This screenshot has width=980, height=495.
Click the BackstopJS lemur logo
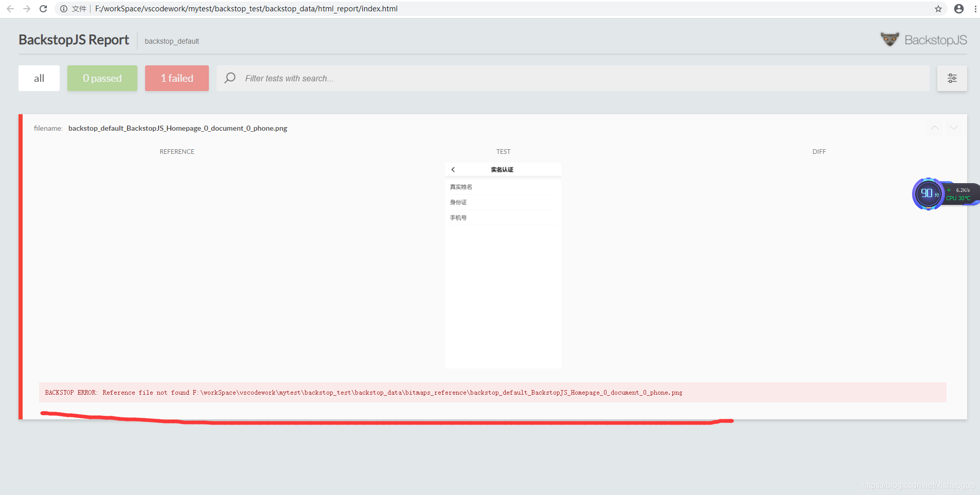click(889, 39)
